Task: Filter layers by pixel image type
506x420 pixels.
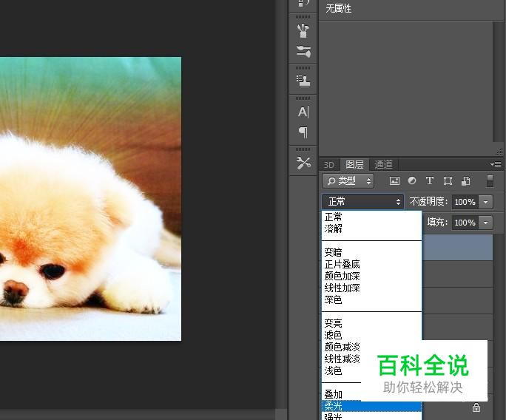Action: [x=394, y=181]
